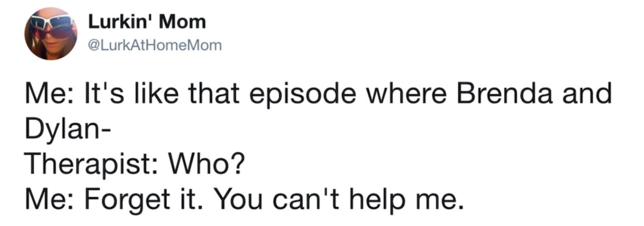644x226 pixels.
Task: Click the word "where" in the tweet
Action: coord(409,94)
